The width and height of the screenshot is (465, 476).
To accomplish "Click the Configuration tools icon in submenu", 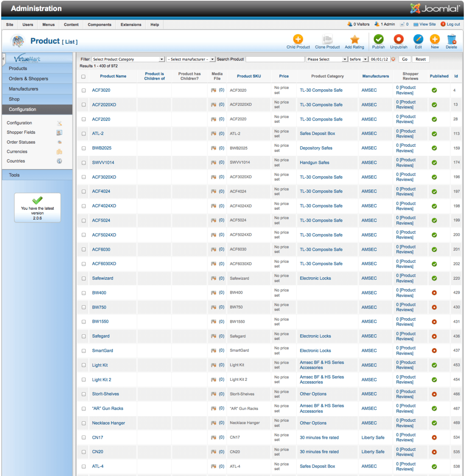I will (x=60, y=123).
